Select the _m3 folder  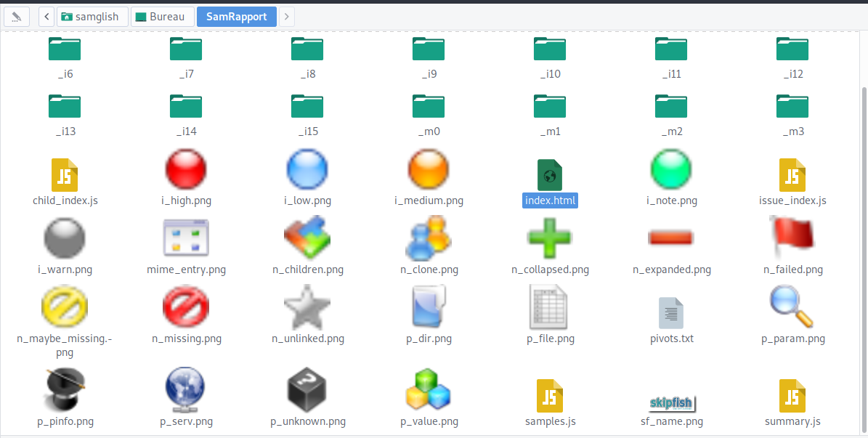792,106
